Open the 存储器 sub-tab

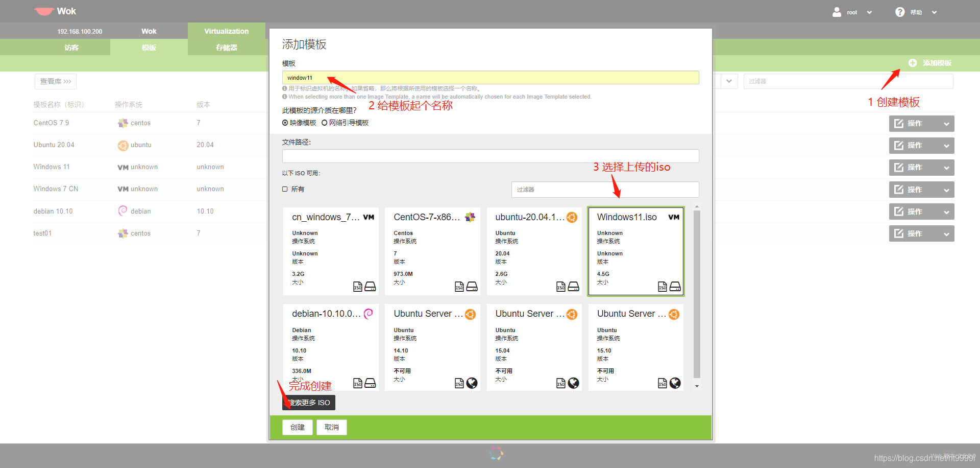tap(227, 48)
